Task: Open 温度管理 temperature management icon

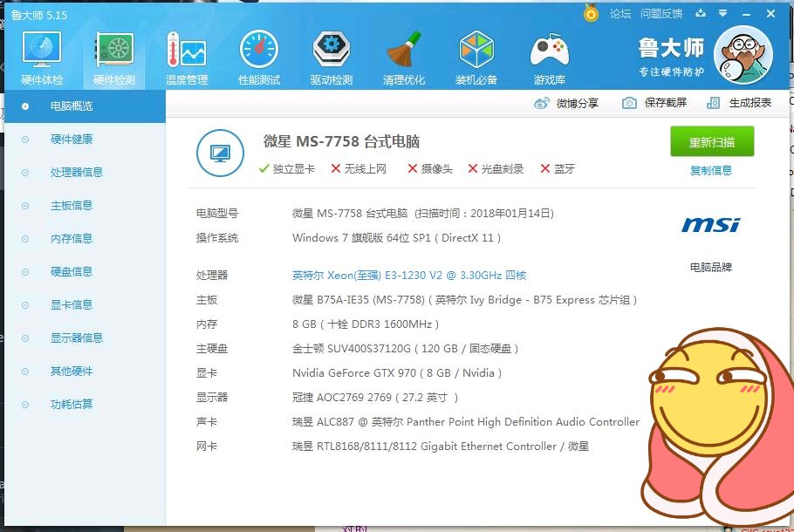Action: point(187,58)
